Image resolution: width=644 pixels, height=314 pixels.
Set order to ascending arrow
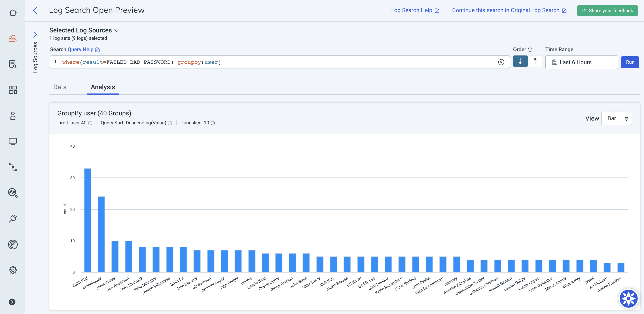[x=535, y=62]
